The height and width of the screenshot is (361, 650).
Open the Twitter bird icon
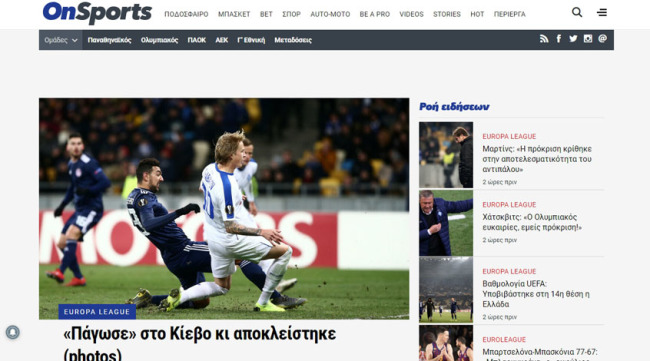(573, 39)
